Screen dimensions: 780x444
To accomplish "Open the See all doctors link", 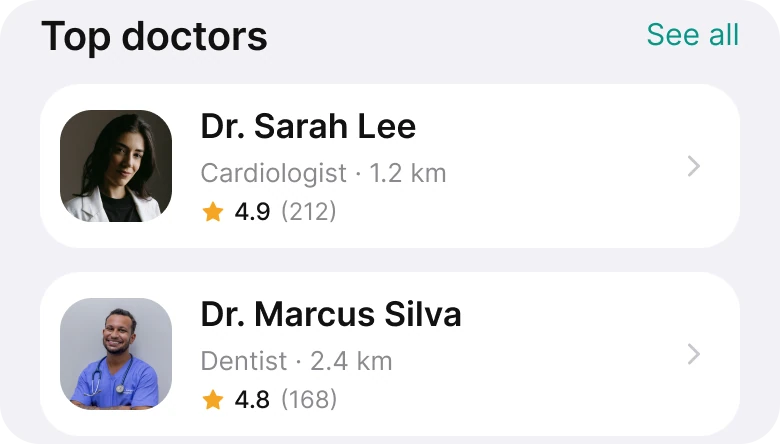I will click(692, 35).
